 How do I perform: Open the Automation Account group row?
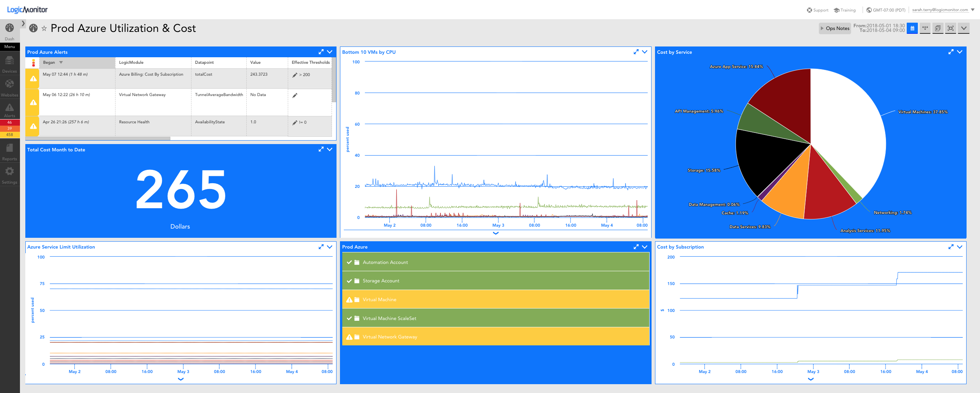(x=495, y=262)
